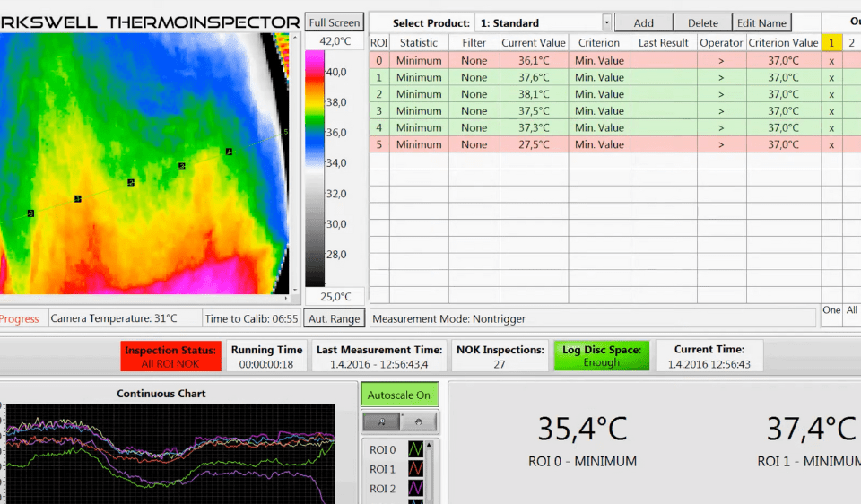Click Current Value 27,5°C cell
Image resolution: width=861 pixels, height=504 pixels.
(534, 144)
